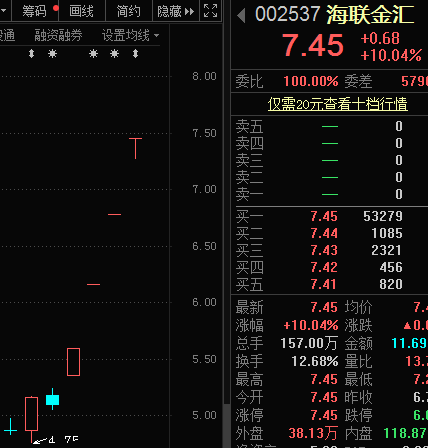Click the middle asterisk event marker
Image resolution: width=428 pixels, height=448 pixels.
point(94,54)
